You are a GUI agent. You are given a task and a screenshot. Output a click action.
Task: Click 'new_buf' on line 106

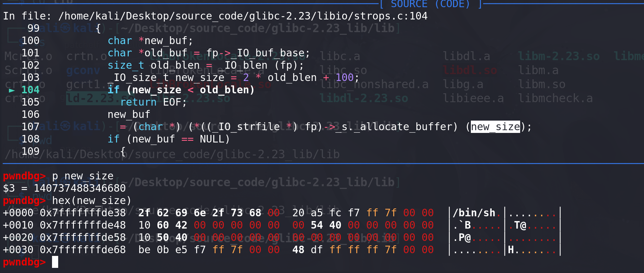tap(129, 114)
